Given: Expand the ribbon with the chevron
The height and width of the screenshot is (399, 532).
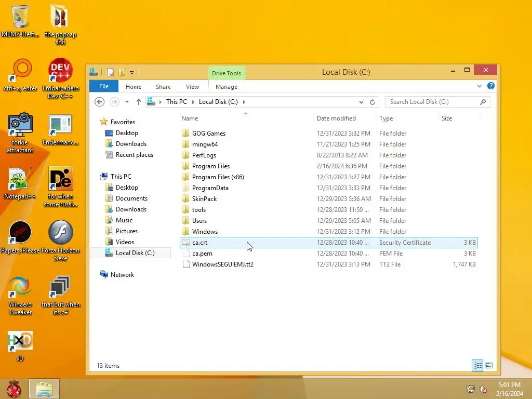Looking at the screenshot, I should pyautogui.click(x=480, y=86).
